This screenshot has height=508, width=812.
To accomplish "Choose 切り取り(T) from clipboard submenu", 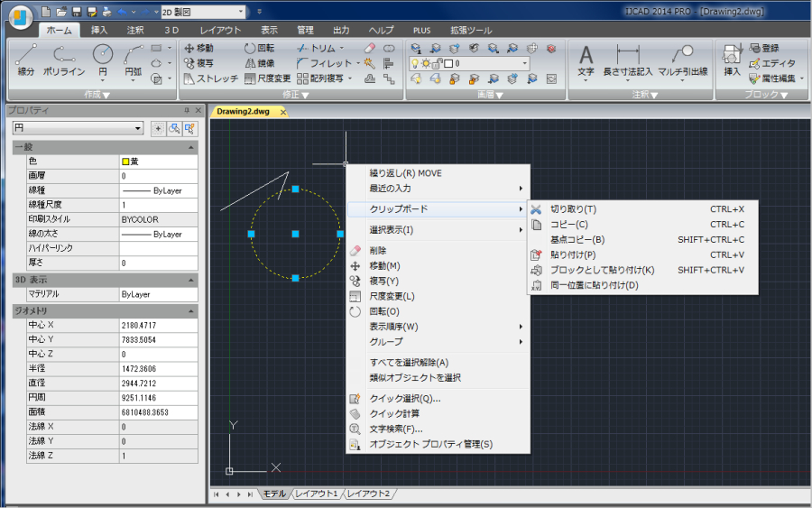I will [x=642, y=209].
